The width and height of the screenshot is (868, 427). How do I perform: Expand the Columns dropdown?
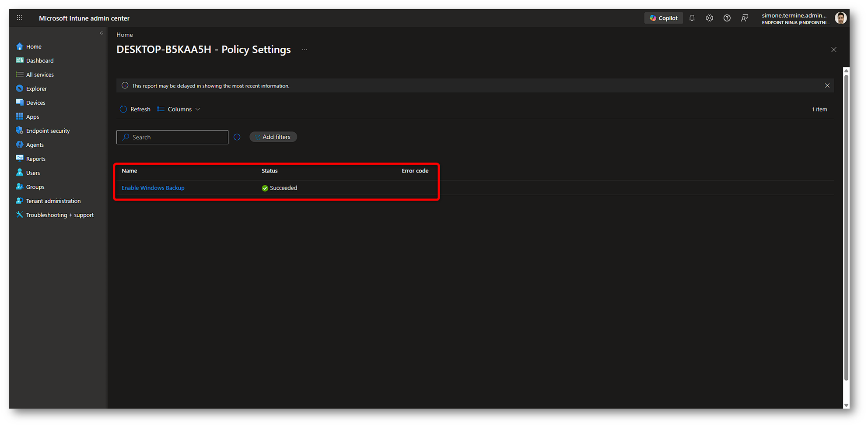179,109
